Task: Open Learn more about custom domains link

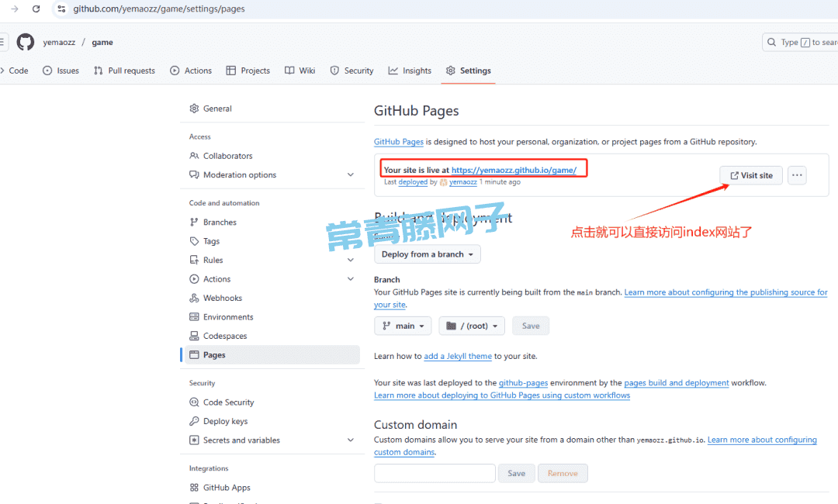Action: [x=762, y=440]
